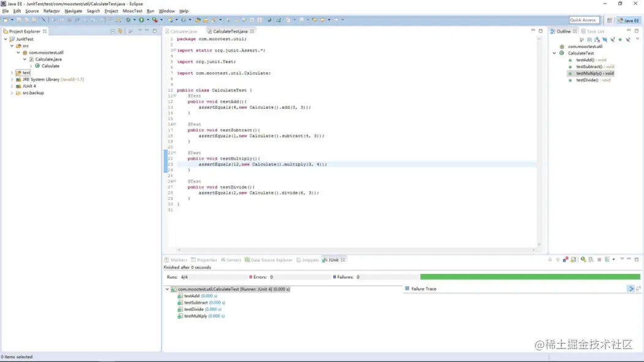Image resolution: width=644 pixels, height=362 pixels.
Task: Open the File menu
Action: pos(6,11)
